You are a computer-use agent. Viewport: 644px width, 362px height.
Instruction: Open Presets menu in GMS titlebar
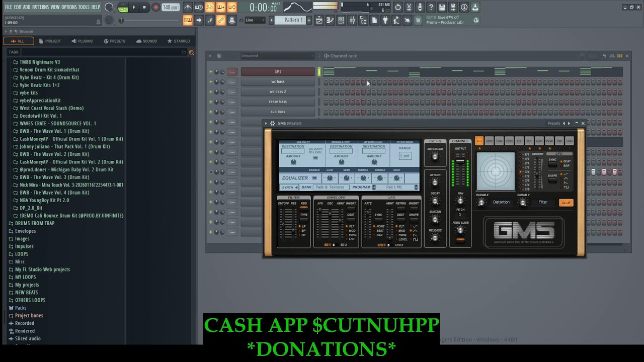point(553,123)
